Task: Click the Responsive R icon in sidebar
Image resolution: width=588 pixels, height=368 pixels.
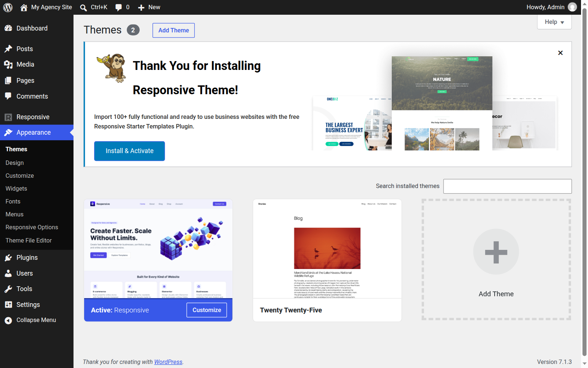Action: coord(8,117)
